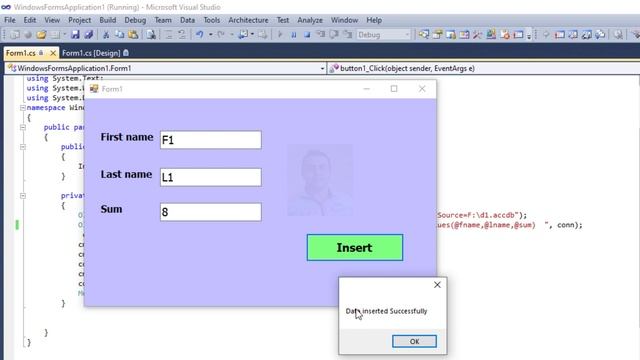The image size is (640, 360).
Task: Click the Last name text field
Action: click(x=211, y=177)
